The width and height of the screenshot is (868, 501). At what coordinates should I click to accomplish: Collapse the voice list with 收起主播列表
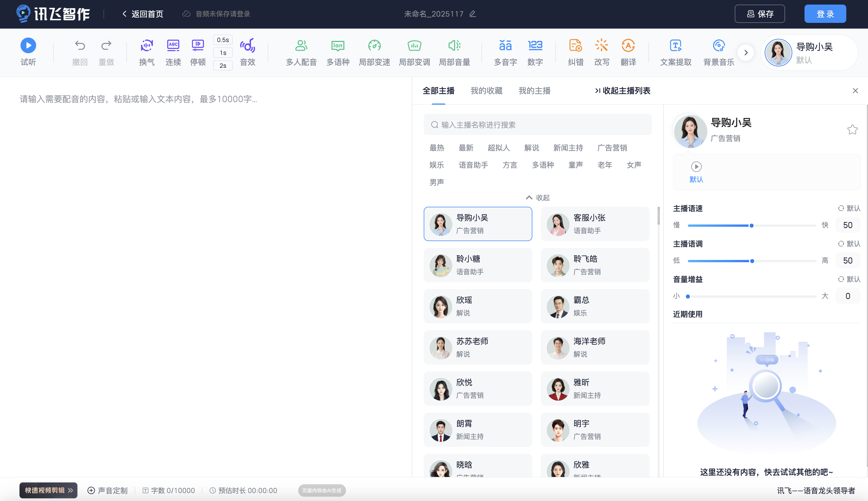point(622,90)
